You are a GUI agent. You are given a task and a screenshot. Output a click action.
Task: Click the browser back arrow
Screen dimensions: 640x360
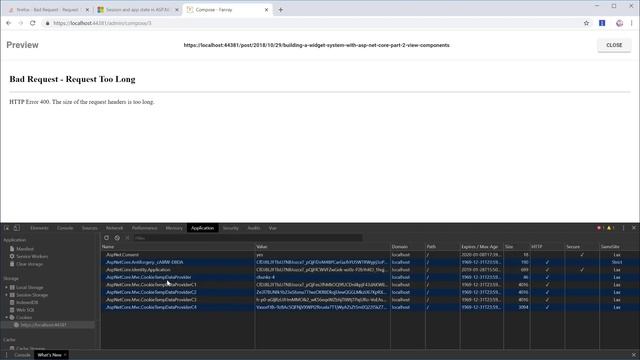point(9,23)
